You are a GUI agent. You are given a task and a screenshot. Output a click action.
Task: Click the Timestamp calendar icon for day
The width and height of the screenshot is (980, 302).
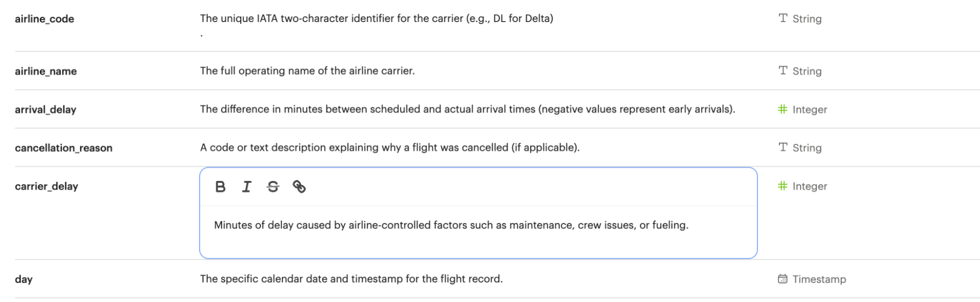click(x=783, y=279)
